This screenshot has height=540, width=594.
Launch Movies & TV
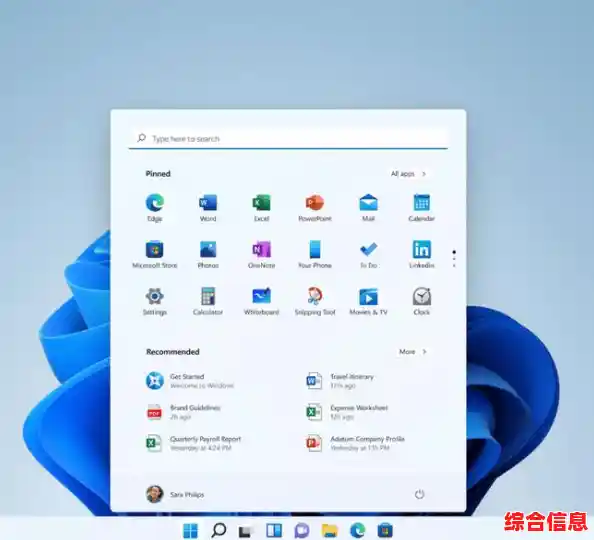(x=368, y=302)
